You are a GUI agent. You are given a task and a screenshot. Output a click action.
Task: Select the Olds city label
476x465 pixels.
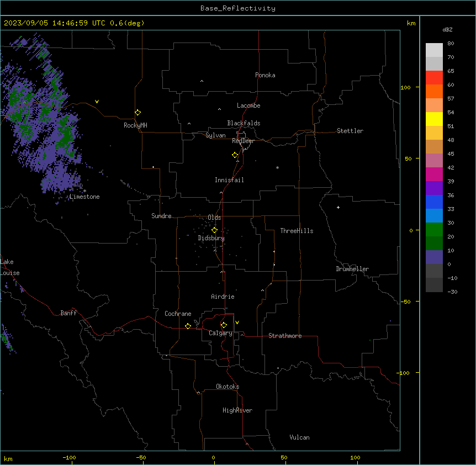click(214, 218)
